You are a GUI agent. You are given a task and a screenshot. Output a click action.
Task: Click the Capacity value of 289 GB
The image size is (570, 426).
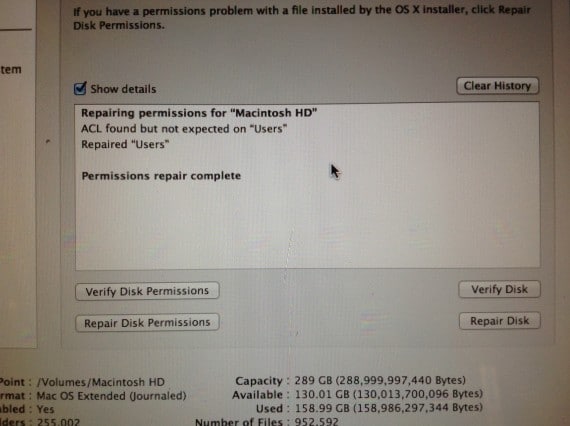[380, 380]
